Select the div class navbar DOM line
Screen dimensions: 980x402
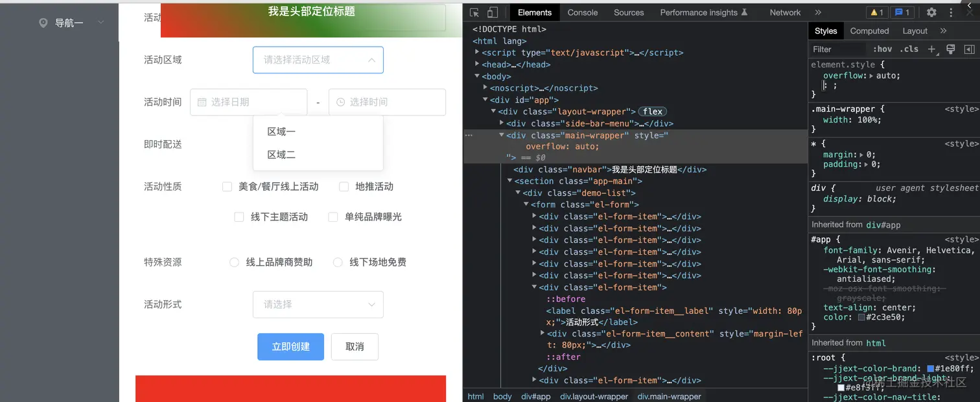[609, 170]
